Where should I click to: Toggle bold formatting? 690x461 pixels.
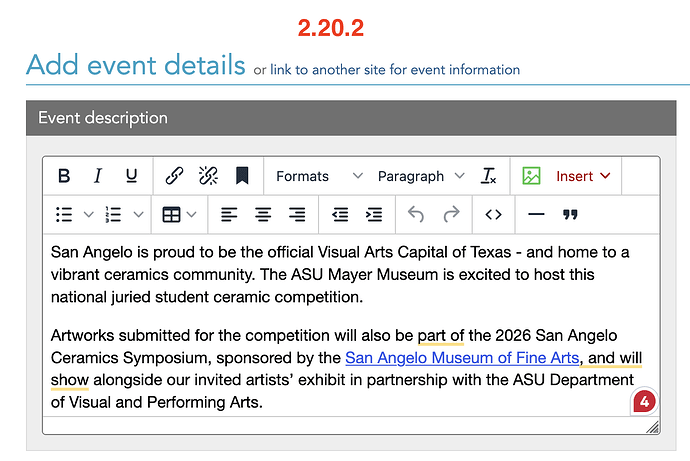click(64, 176)
